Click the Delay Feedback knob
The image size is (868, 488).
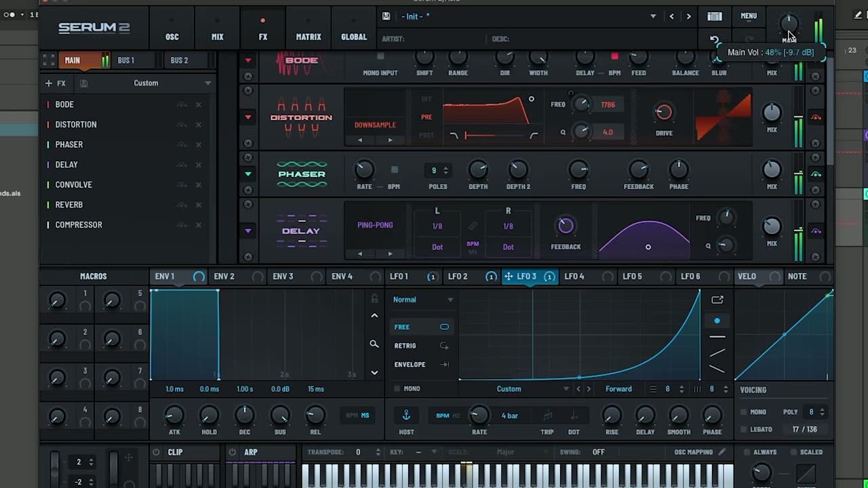[566, 226]
